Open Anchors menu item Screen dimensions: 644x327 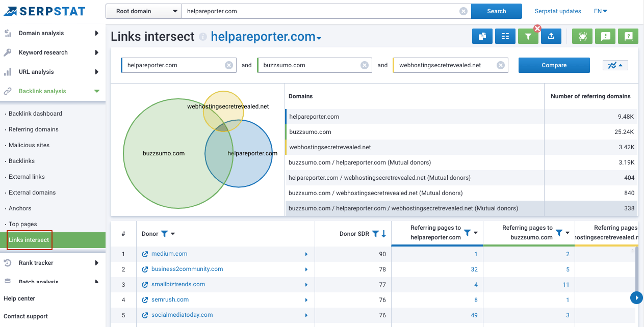point(20,208)
